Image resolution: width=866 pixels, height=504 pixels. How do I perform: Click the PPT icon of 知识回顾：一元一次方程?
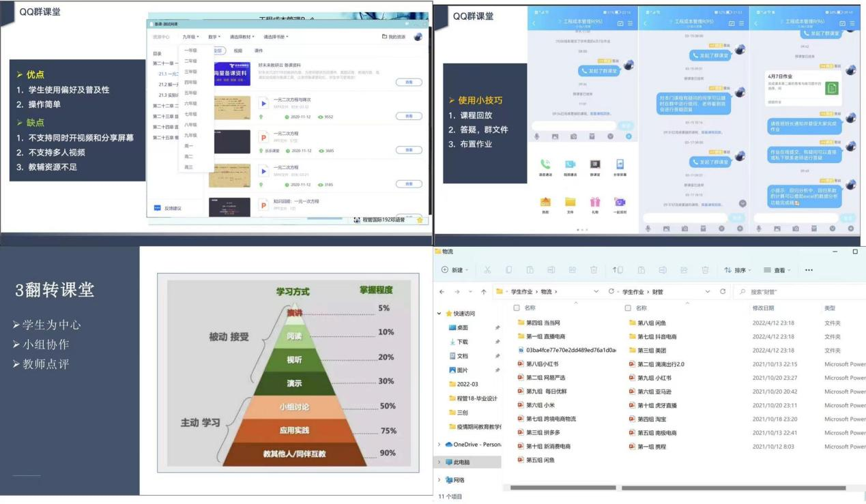click(264, 205)
